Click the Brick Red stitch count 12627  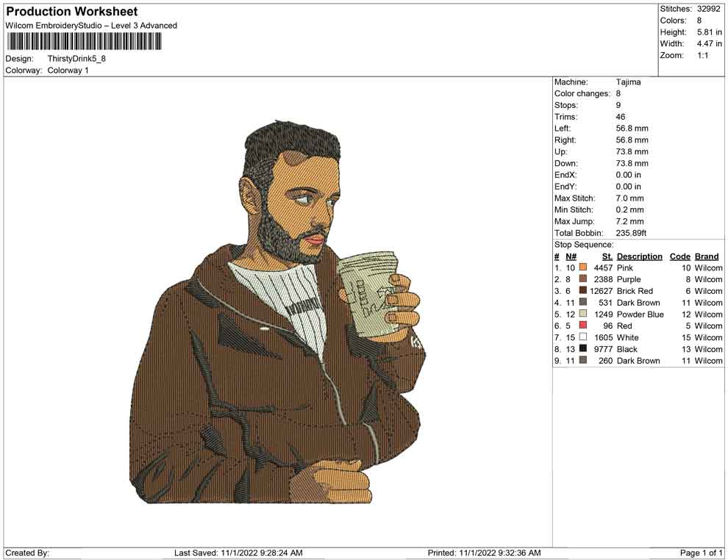[x=602, y=291]
